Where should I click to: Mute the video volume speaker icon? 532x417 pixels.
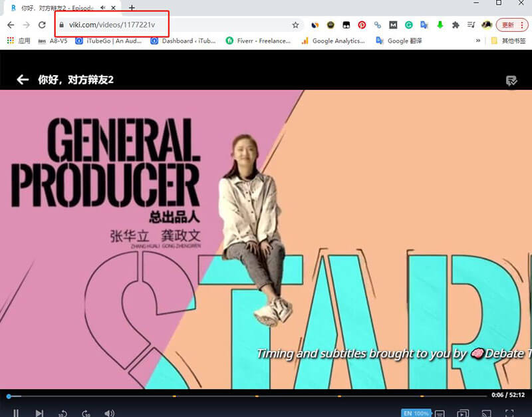109,413
